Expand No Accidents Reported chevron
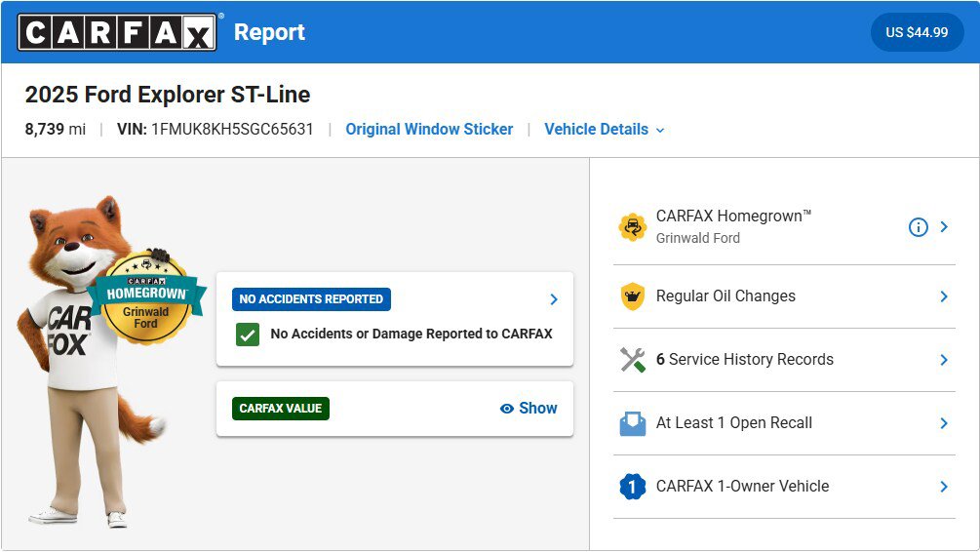980x552 pixels. (553, 299)
